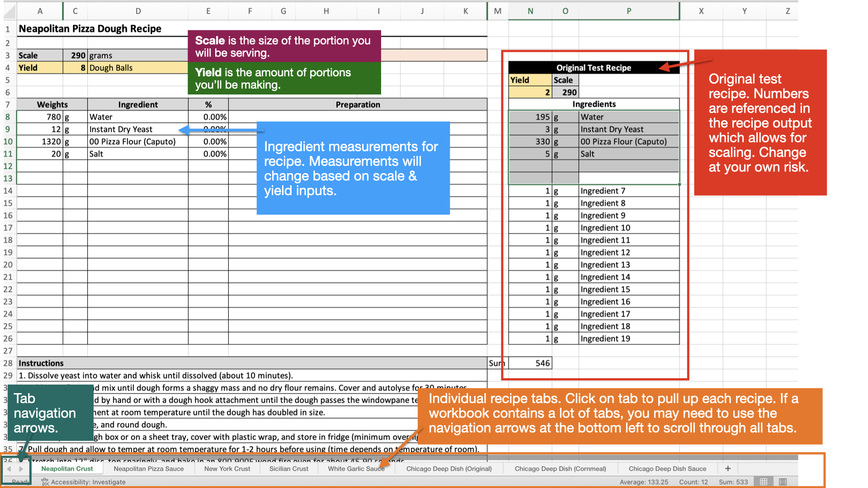Click the left tab navigation arrow
Image resolution: width=868 pixels, height=488 pixels.
coord(10,469)
